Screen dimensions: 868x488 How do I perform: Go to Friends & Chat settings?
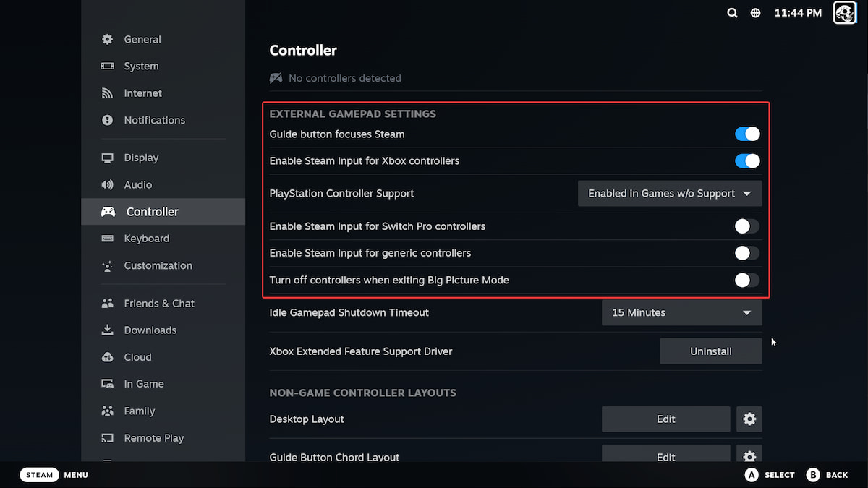(159, 304)
